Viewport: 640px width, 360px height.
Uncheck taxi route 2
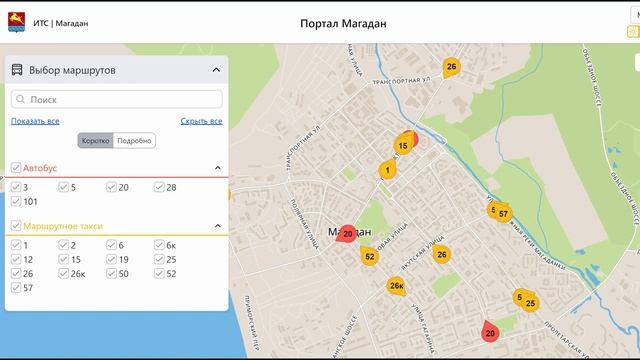(63, 245)
